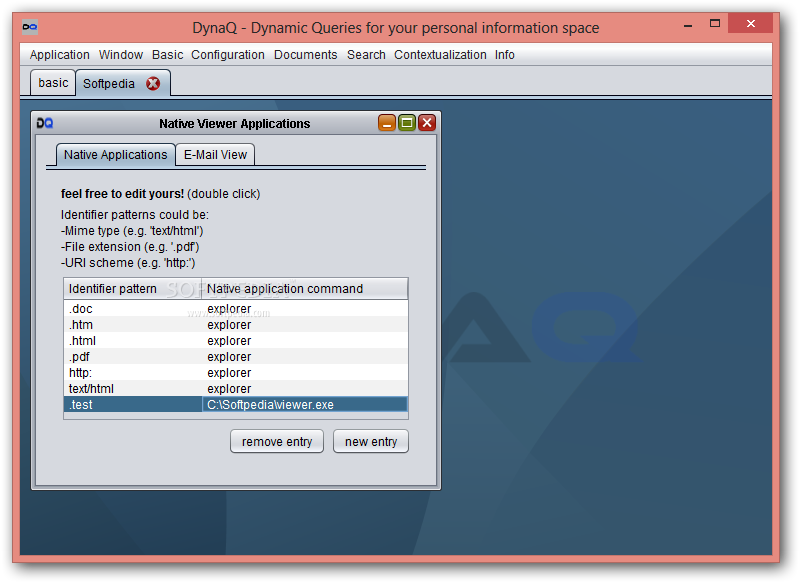Close the main DynaQ window
The width and height of the screenshot is (800, 583).
coord(751,23)
